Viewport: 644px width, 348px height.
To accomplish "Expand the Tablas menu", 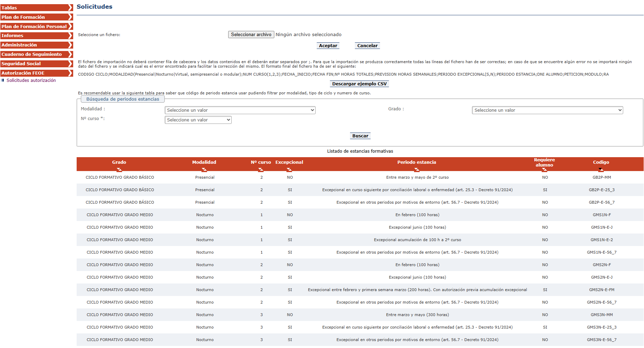I will pyautogui.click(x=36, y=8).
